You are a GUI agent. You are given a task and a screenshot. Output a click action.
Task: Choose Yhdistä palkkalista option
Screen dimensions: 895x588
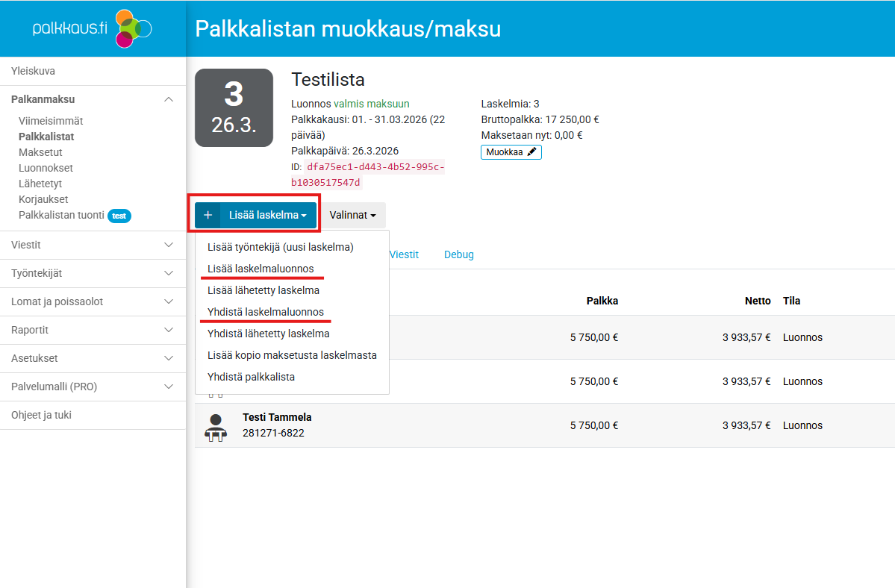[251, 377]
